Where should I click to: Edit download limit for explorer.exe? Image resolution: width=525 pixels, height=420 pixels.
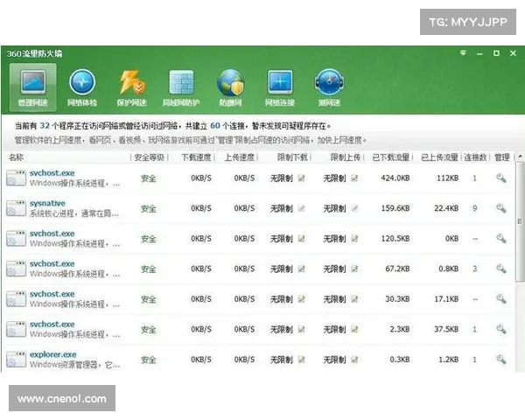pyautogui.click(x=301, y=360)
